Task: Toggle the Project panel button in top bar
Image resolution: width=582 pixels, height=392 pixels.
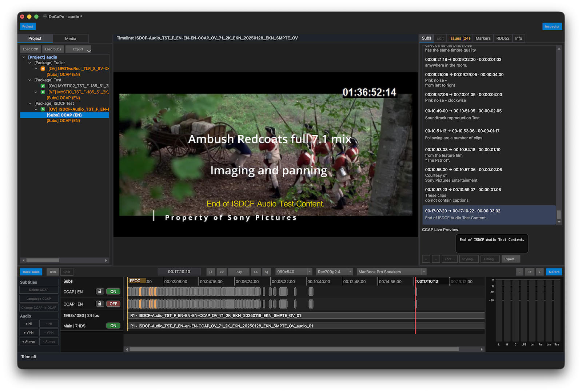Action: (28, 27)
